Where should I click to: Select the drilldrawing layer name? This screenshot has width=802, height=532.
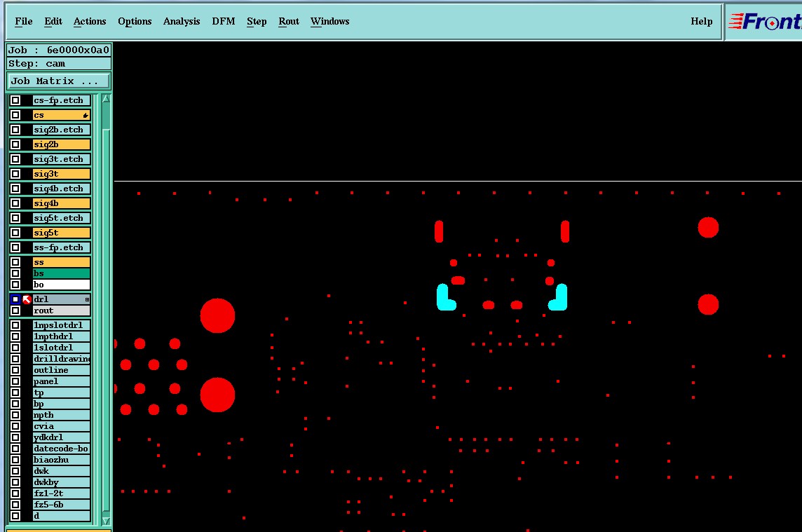[x=62, y=359]
